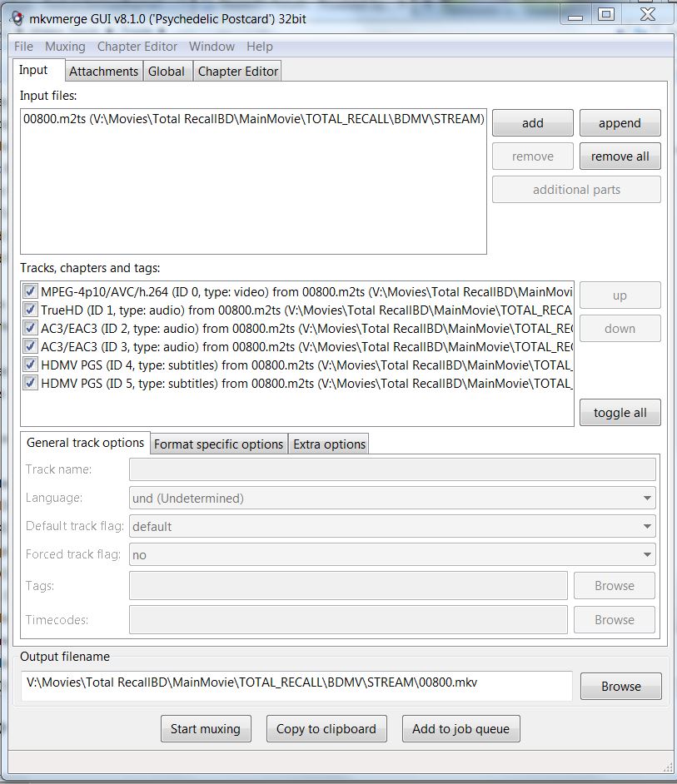The width and height of the screenshot is (677, 784).
Task: Open the Language dropdown
Action: click(x=392, y=498)
